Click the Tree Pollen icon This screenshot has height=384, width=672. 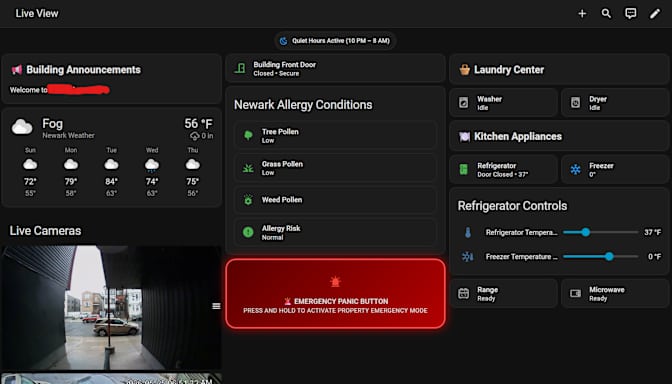coord(248,135)
